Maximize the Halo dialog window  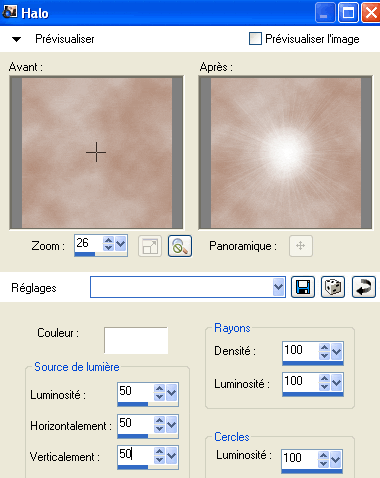tap(348, 13)
